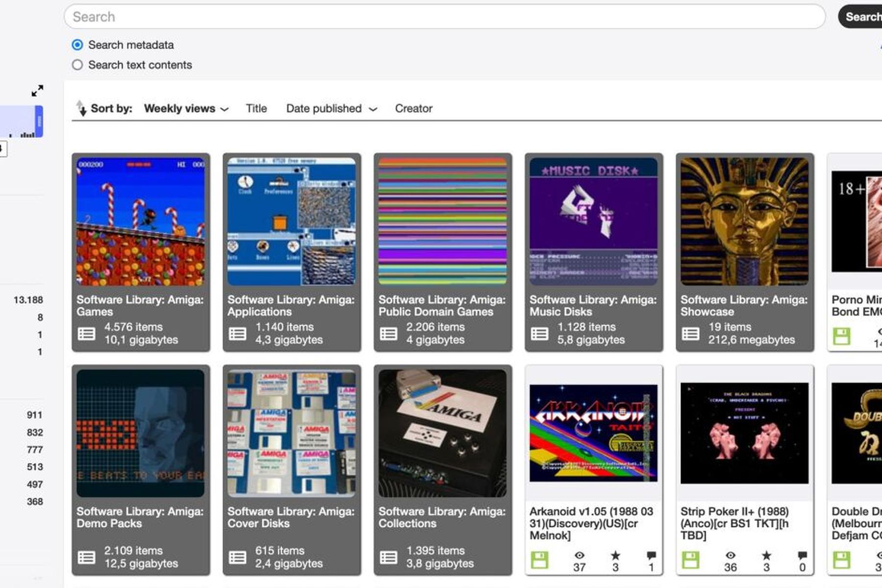Click the 13.188 facet count

tap(28, 300)
